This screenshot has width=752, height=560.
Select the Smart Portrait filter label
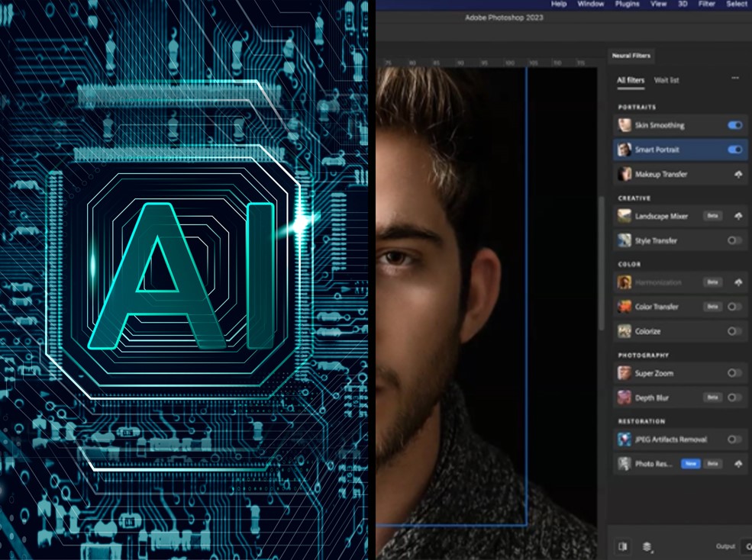click(x=657, y=150)
